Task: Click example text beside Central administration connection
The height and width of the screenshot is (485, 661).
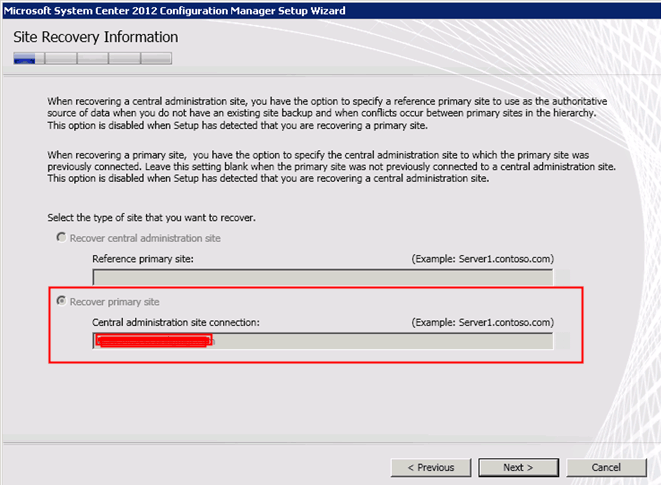Action: pos(483,322)
